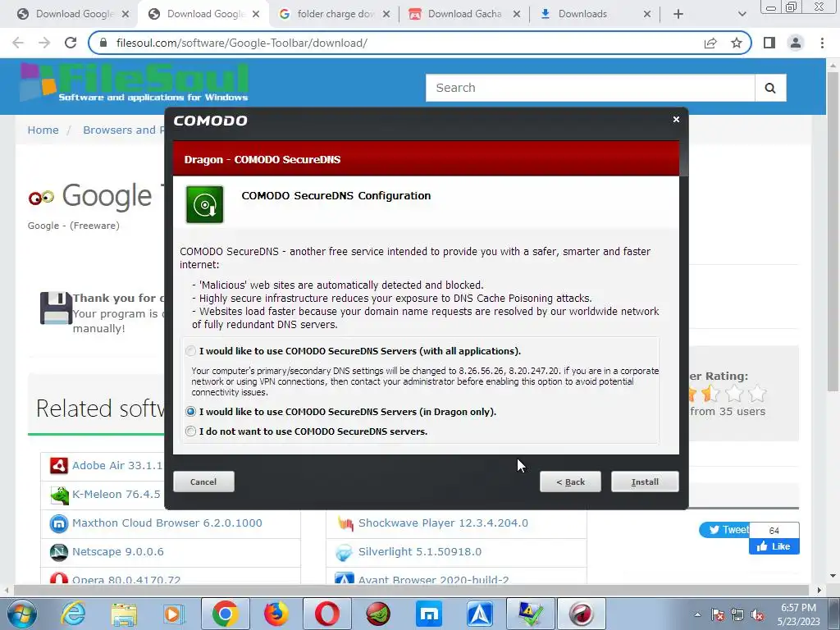Reload the Chrome page
Image resolution: width=840 pixels, height=630 pixels.
(x=71, y=43)
